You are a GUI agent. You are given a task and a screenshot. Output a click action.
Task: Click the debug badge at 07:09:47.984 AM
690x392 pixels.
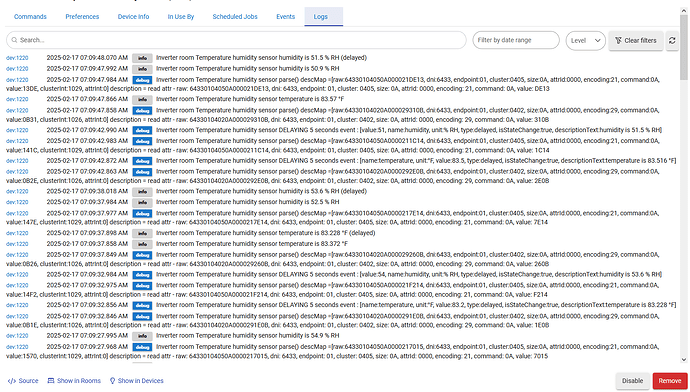[142, 80]
